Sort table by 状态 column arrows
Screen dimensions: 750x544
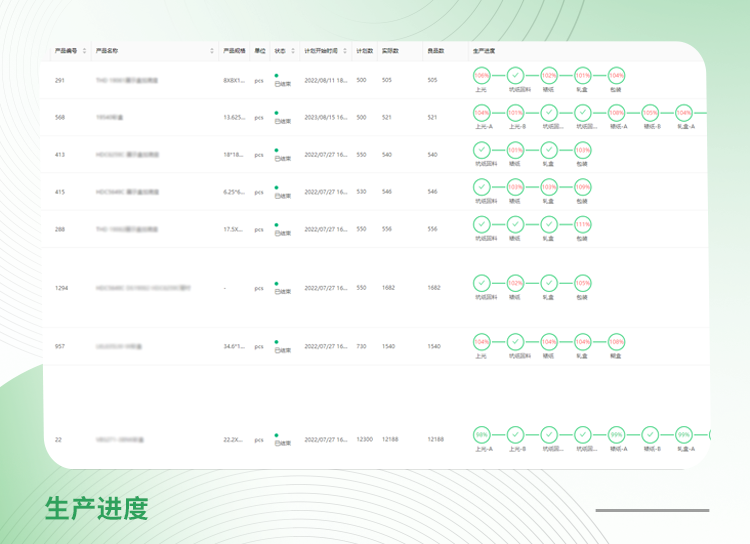[293, 51]
